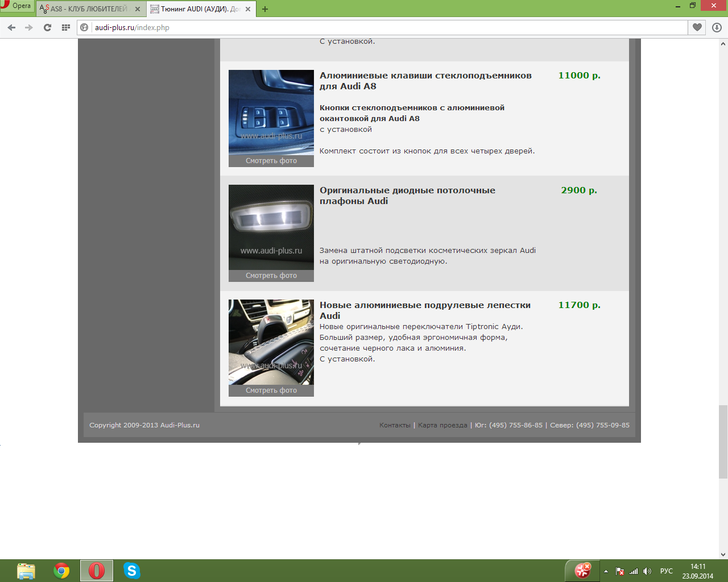Click the Reload page icon

point(47,27)
